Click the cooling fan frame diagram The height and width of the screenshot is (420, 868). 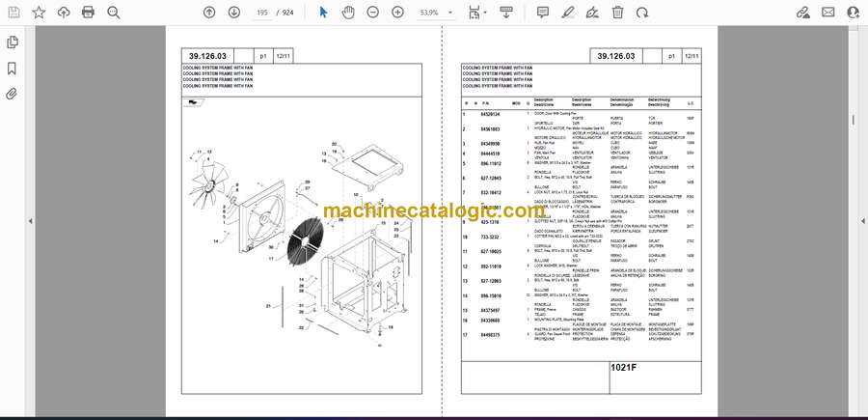point(302,246)
